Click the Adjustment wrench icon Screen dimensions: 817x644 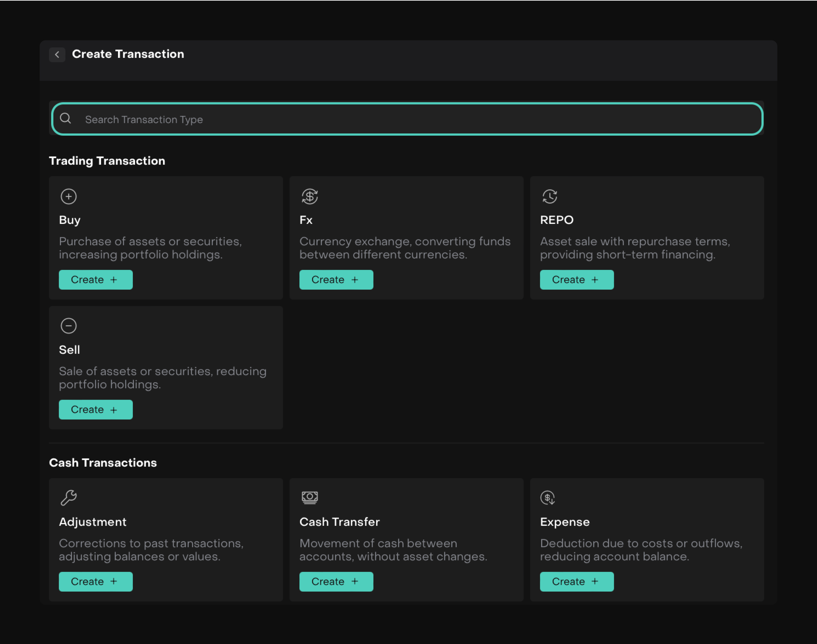pyautogui.click(x=69, y=498)
